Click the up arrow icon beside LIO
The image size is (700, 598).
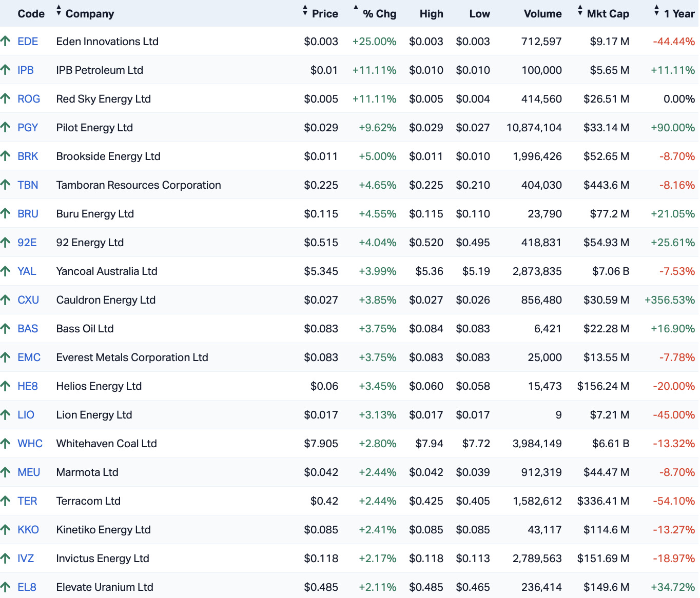5,414
